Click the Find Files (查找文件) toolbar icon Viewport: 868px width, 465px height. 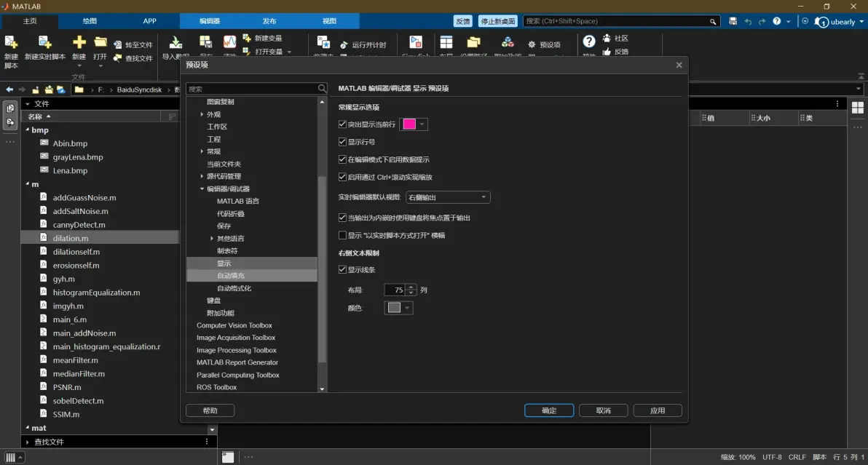(117, 58)
